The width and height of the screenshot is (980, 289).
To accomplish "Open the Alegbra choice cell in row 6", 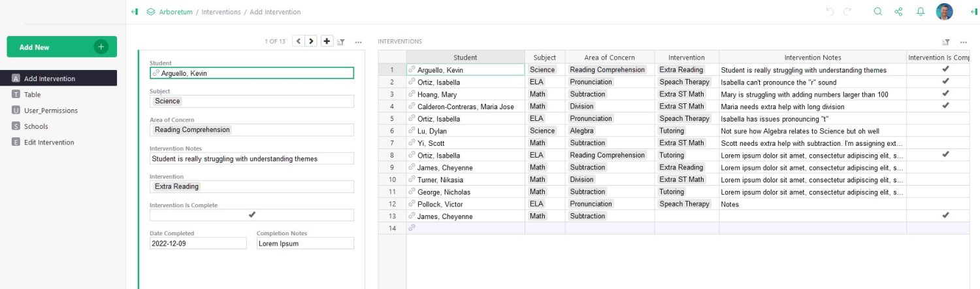I will click(610, 131).
